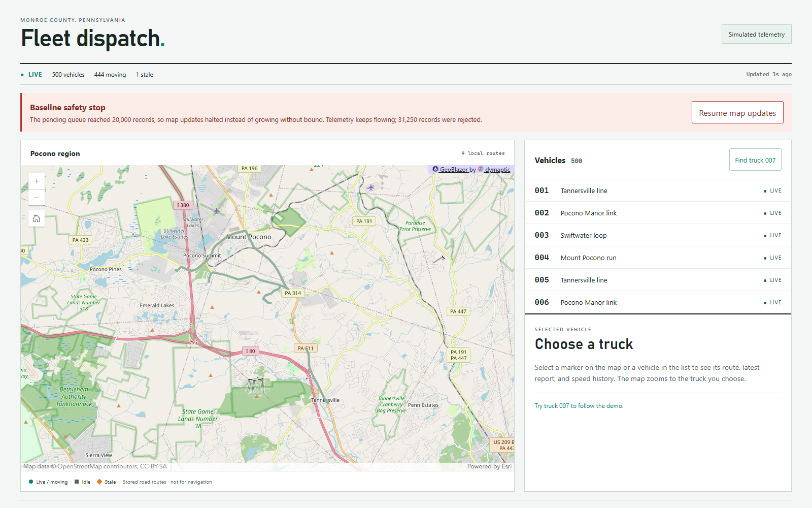Screen dimensions: 812x508
Task: Click the airport icon near Mount Pocono
Action: coord(217,211)
